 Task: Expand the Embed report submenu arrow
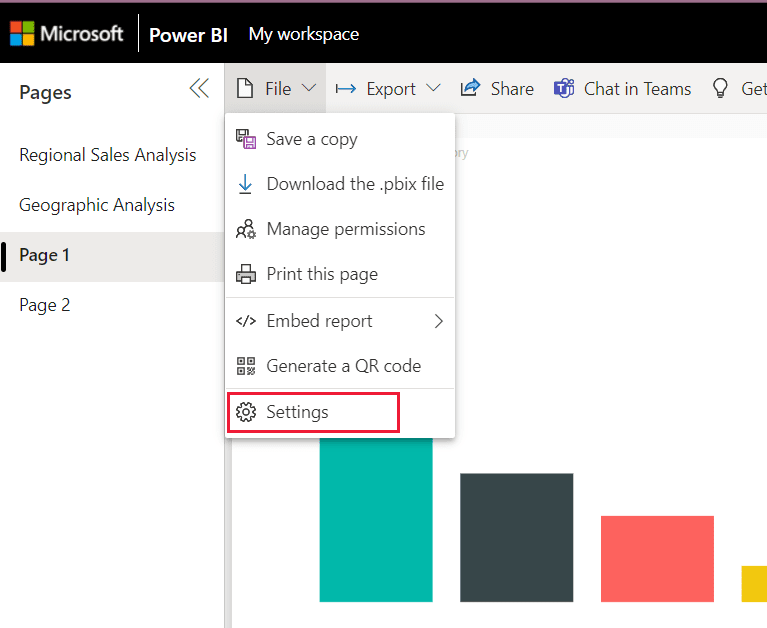click(x=439, y=321)
